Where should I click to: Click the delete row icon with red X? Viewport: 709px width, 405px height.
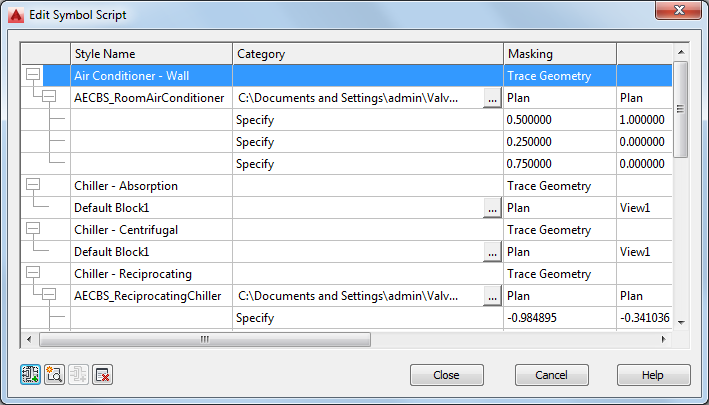pyautogui.click(x=102, y=375)
